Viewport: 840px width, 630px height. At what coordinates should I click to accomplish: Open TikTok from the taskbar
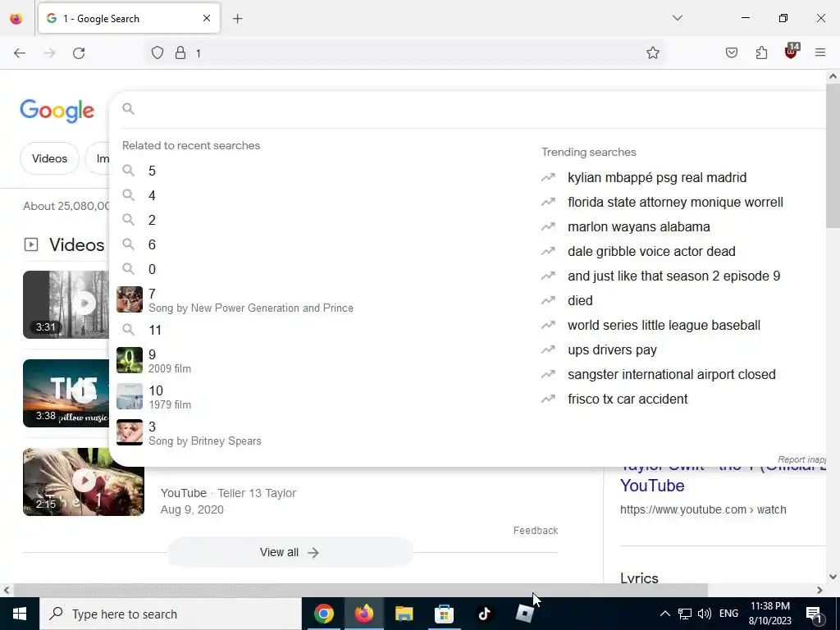[x=484, y=614]
